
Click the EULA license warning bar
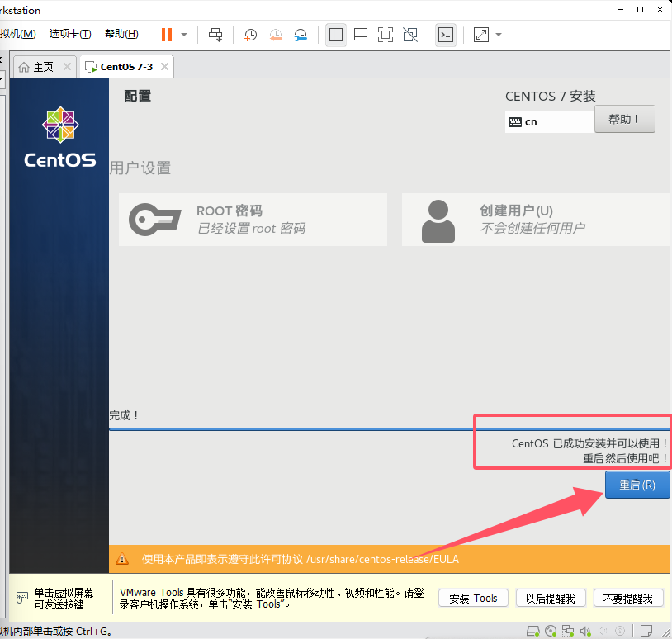point(390,559)
